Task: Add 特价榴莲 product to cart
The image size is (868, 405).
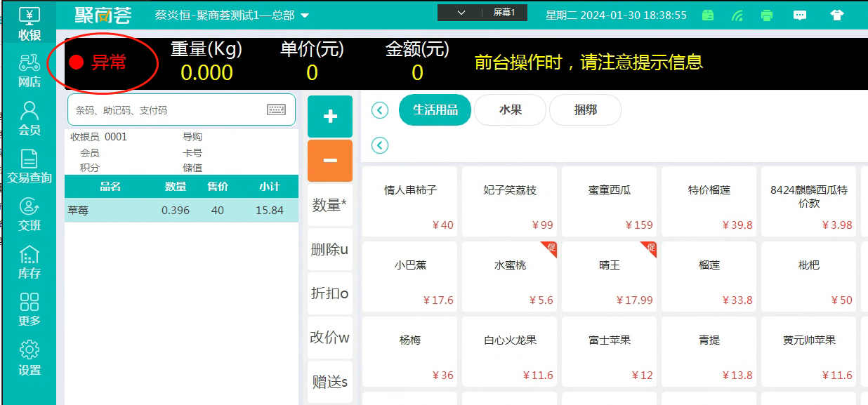Action: click(x=709, y=201)
